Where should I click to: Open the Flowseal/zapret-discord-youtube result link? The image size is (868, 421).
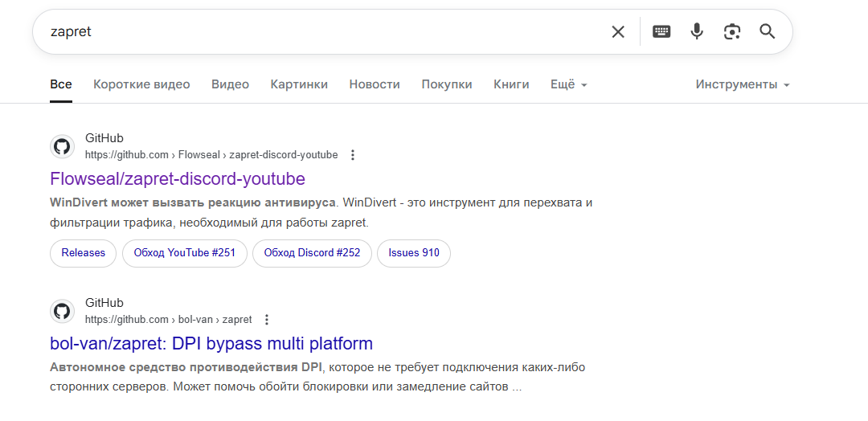pos(177,178)
